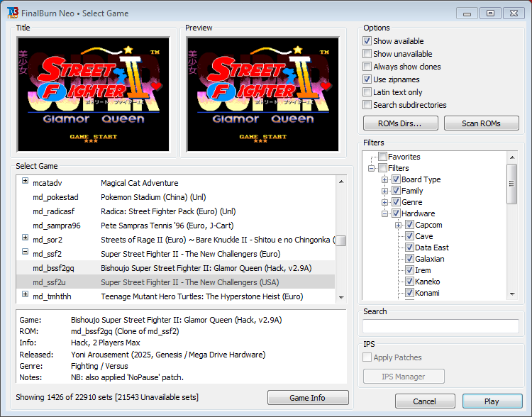Click the Title screenshot thumbnail
This screenshot has height=417, width=532.
coord(94,94)
